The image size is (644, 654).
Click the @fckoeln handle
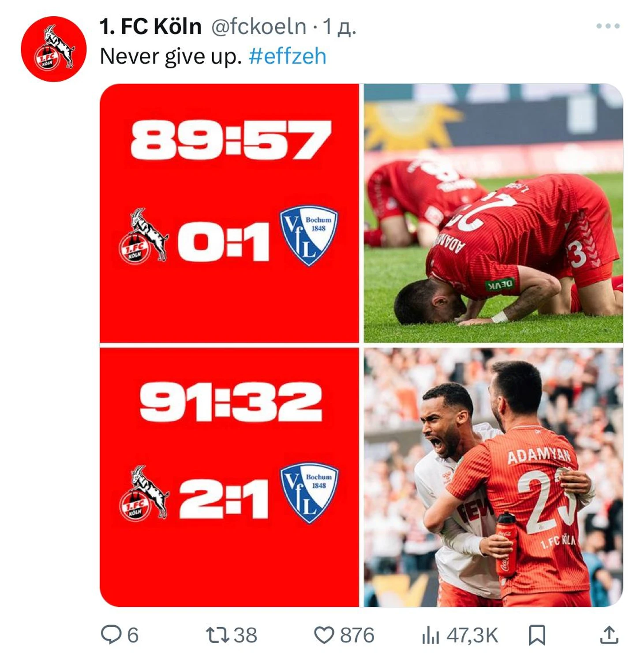tap(259, 26)
